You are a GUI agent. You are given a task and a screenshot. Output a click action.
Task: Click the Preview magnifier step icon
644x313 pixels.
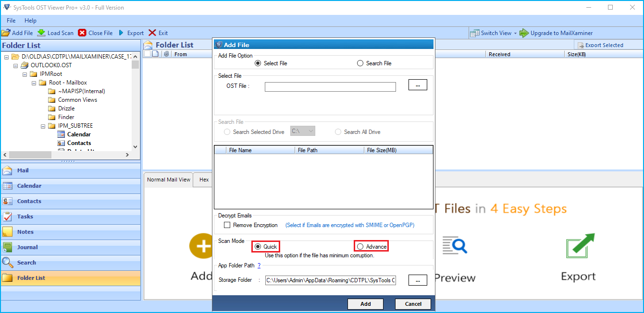[x=455, y=245]
